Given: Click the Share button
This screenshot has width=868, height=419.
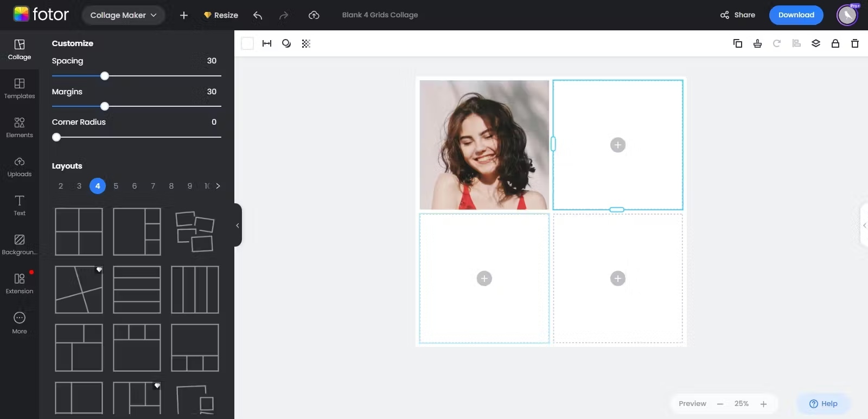Looking at the screenshot, I should coord(738,15).
